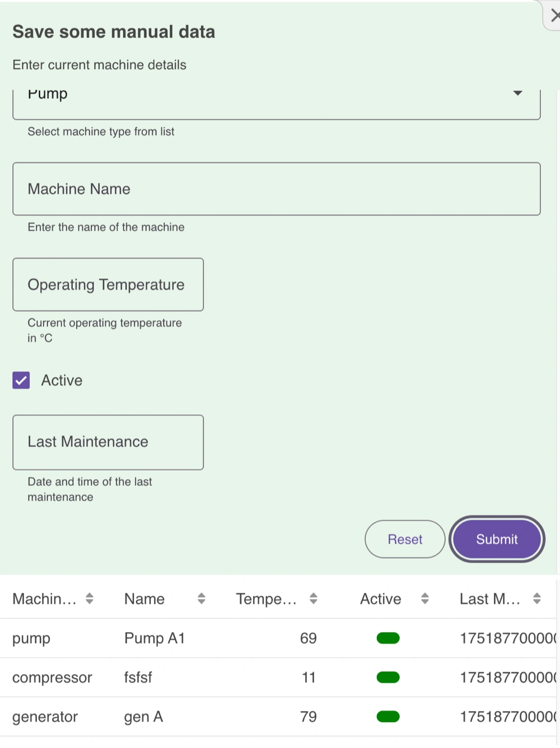Screen dimensions: 560x748
Task: Focus the Operating Temperature field
Action: 108,284
